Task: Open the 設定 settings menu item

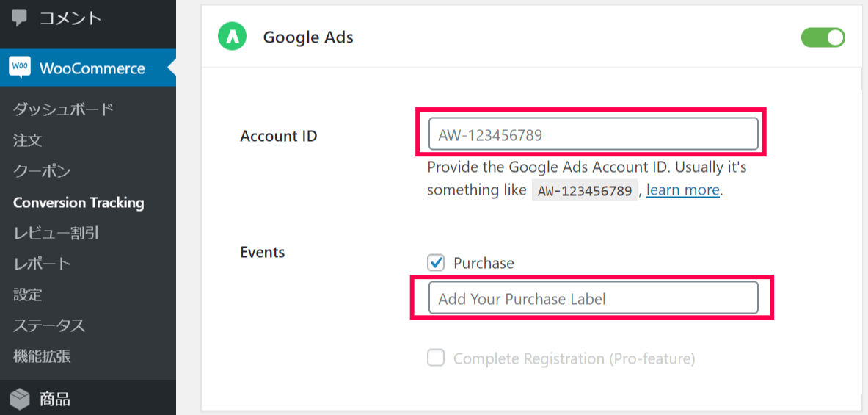Action: [28, 295]
